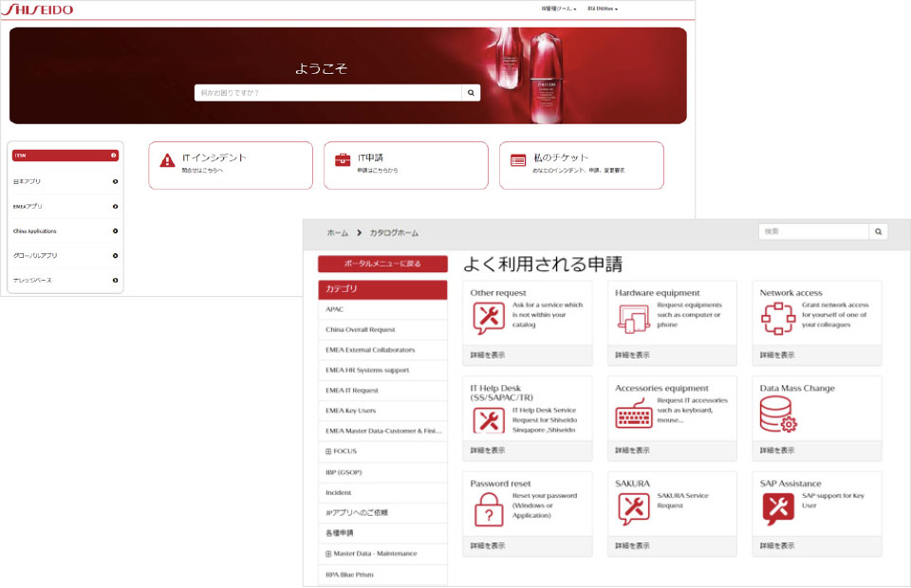Click the catalog search magnifier button
Viewport: 911px width, 588px height.
click(879, 231)
